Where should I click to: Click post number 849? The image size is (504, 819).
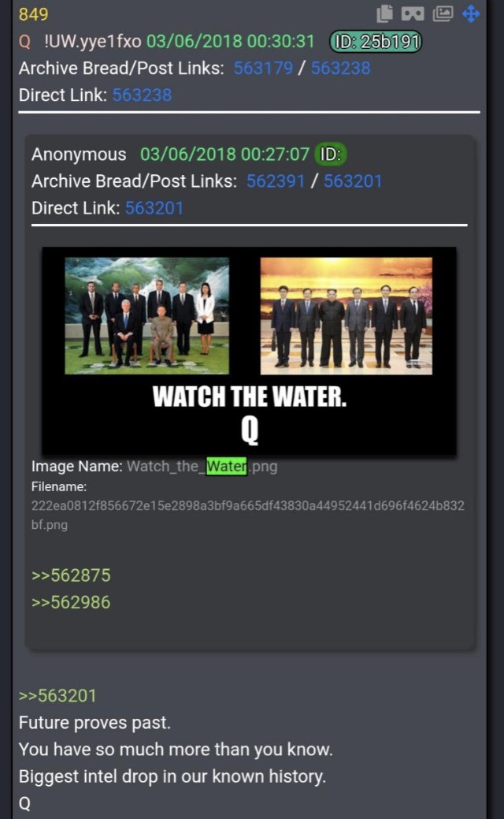pyautogui.click(x=33, y=14)
